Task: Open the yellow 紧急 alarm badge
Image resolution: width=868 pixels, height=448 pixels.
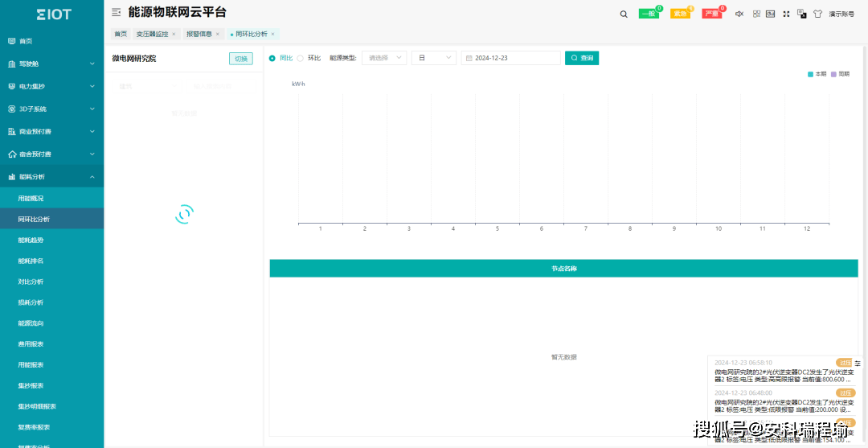Action: 681,14
